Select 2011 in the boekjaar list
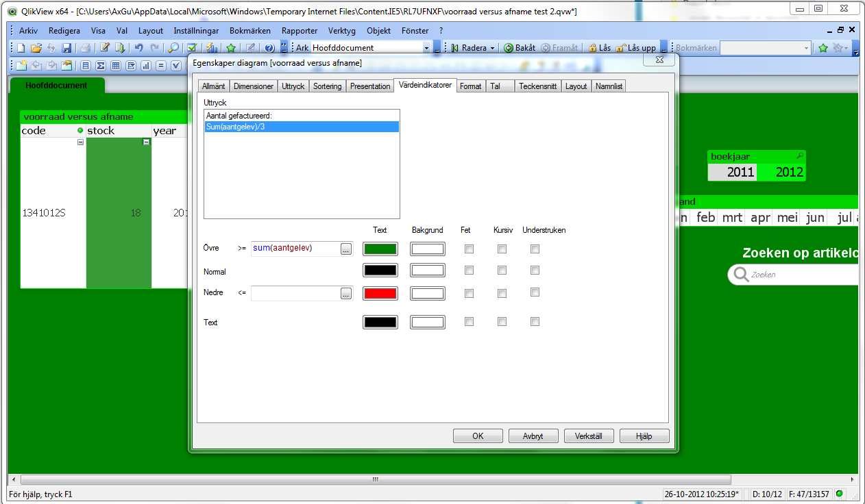The width and height of the screenshot is (865, 504). (x=732, y=173)
